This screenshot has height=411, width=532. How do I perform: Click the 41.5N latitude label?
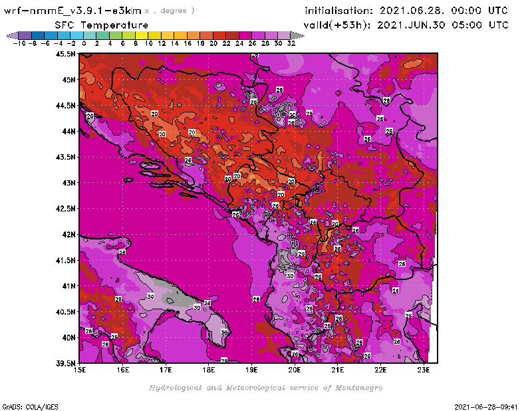coord(65,260)
